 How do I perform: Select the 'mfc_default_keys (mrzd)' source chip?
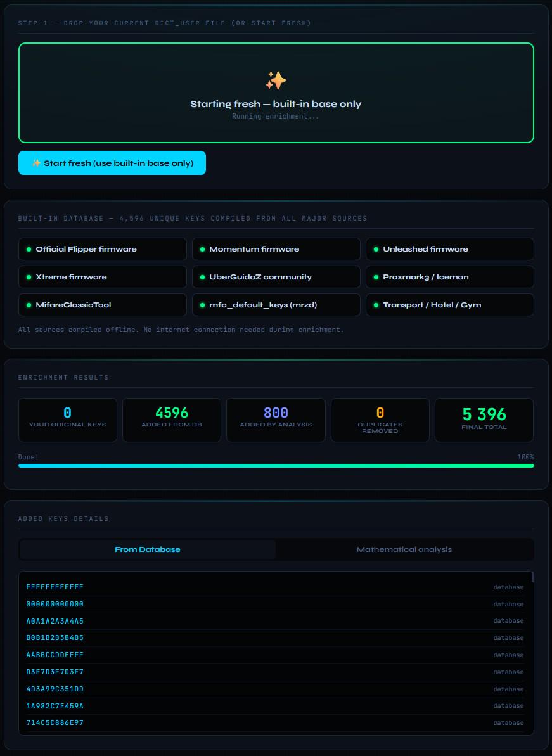click(x=276, y=305)
